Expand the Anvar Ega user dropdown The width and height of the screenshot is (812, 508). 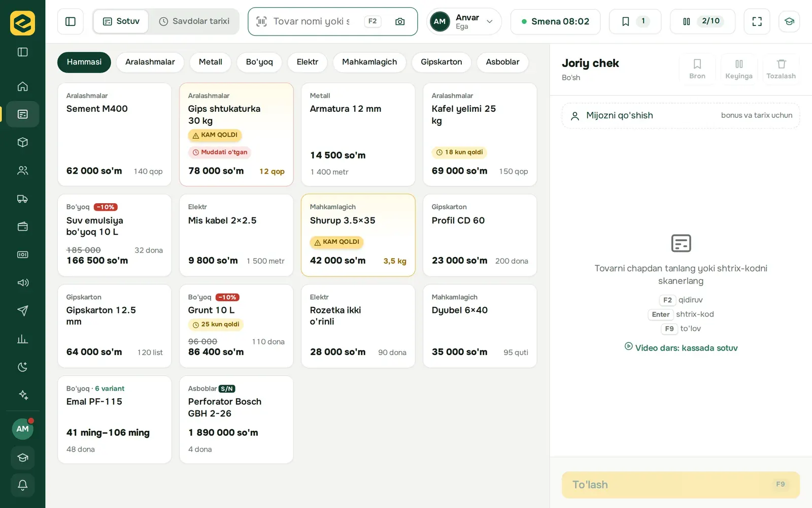point(464,21)
